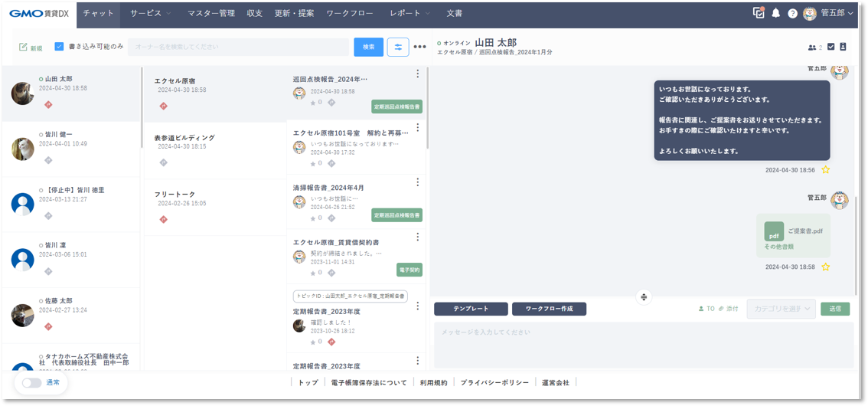Star the message dated 2024-04-30 18:56
This screenshot has width=868, height=406.
point(825,170)
